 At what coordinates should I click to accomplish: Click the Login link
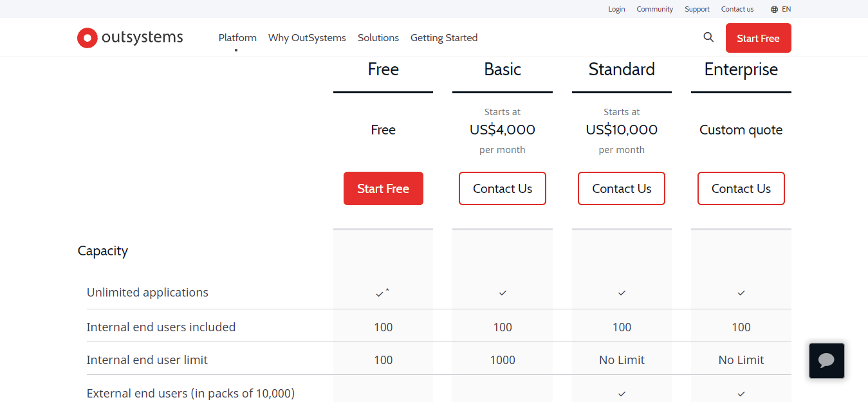616,9
